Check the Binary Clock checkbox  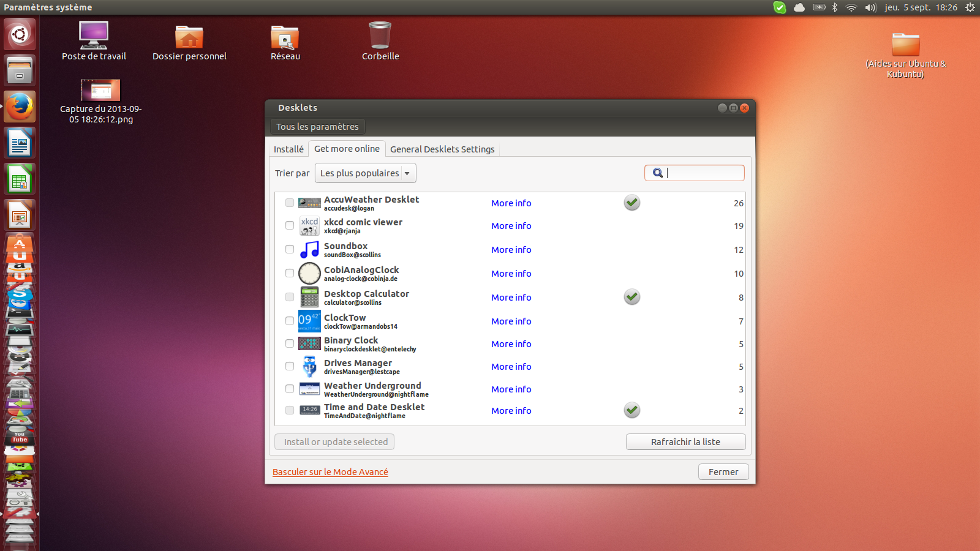pyautogui.click(x=290, y=343)
